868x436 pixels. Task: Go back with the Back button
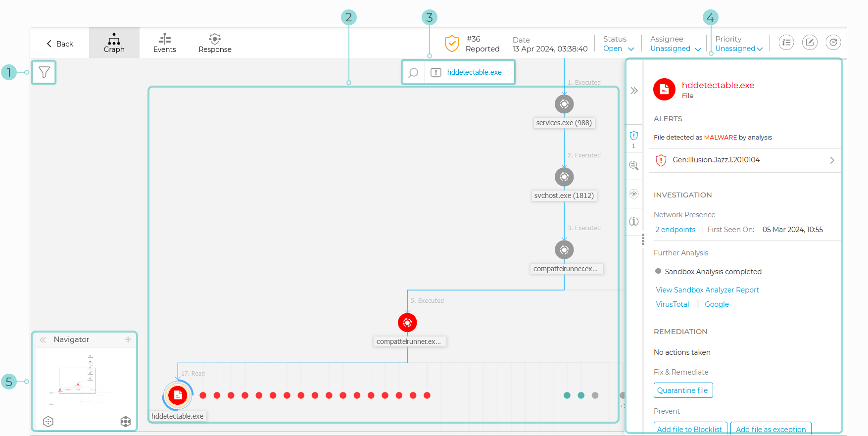coord(60,44)
